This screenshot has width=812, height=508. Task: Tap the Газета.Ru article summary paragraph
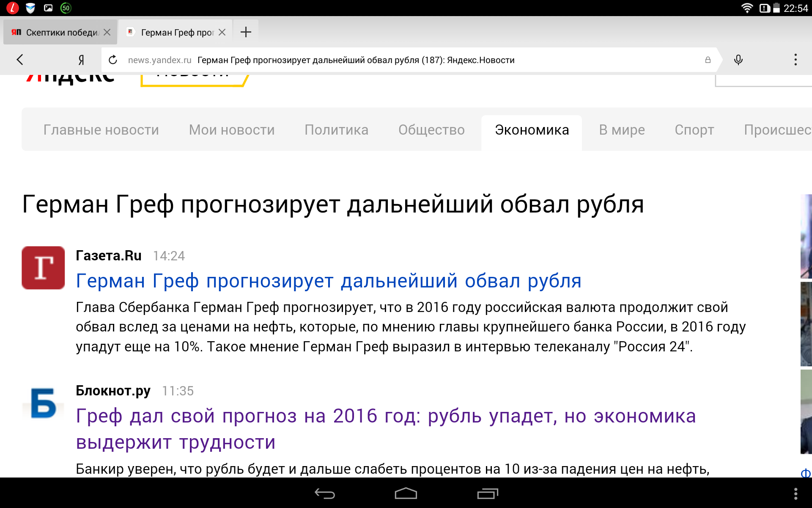pyautogui.click(x=411, y=327)
